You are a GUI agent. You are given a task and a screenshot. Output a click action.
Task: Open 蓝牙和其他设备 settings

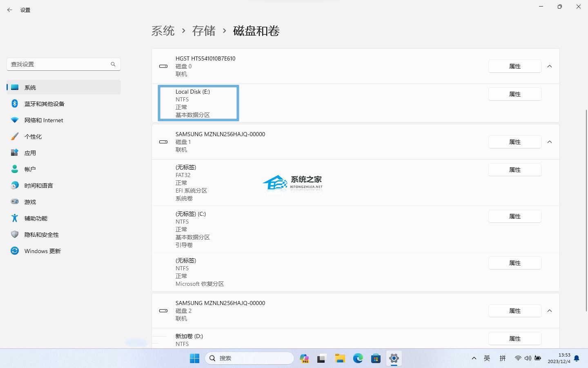[x=64, y=104]
